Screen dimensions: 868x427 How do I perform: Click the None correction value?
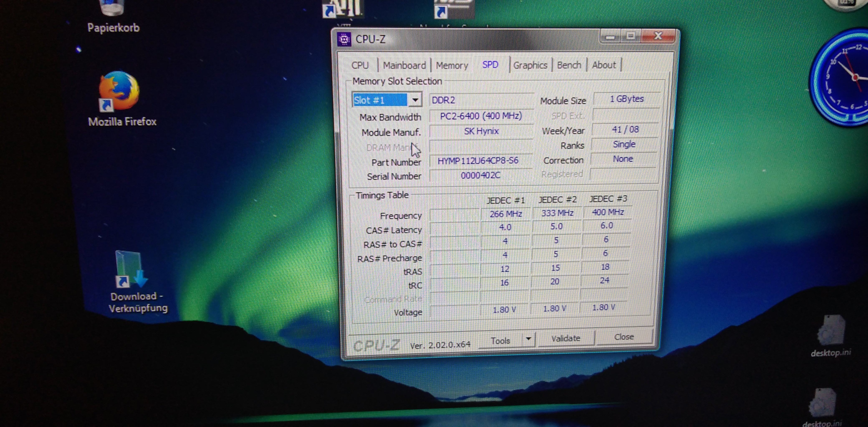pos(623,159)
